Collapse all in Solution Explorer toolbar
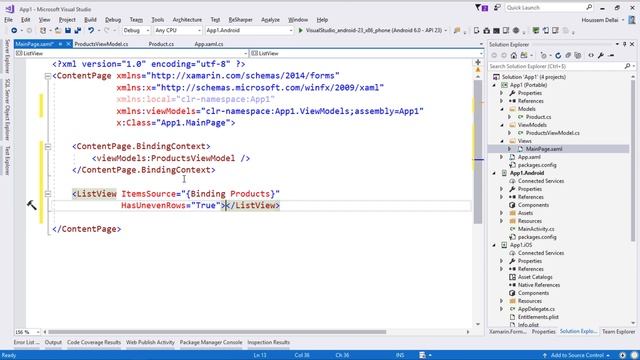The image size is (640, 360). pos(568,55)
